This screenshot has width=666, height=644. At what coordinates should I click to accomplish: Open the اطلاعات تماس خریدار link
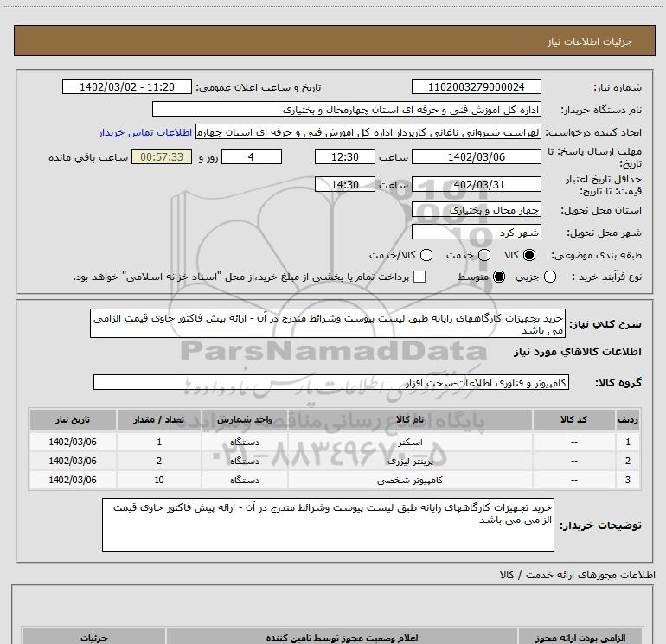tap(145, 132)
